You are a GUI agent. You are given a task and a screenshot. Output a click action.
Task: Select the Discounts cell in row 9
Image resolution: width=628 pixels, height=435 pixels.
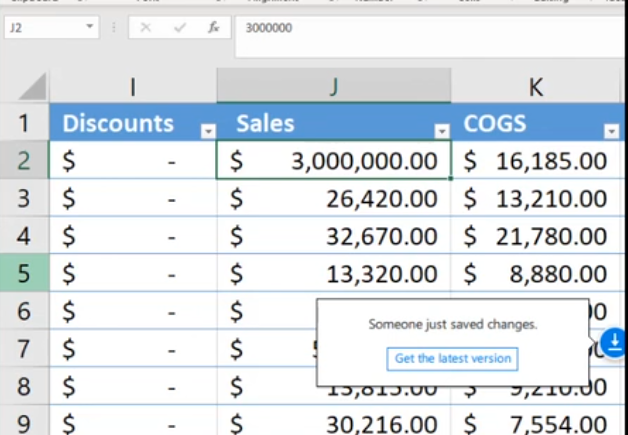[133, 421]
